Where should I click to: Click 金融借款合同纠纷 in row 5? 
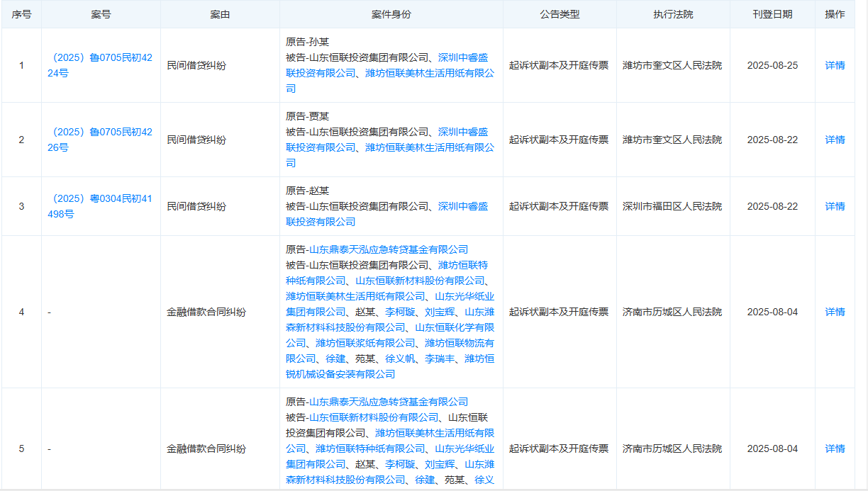pos(206,448)
